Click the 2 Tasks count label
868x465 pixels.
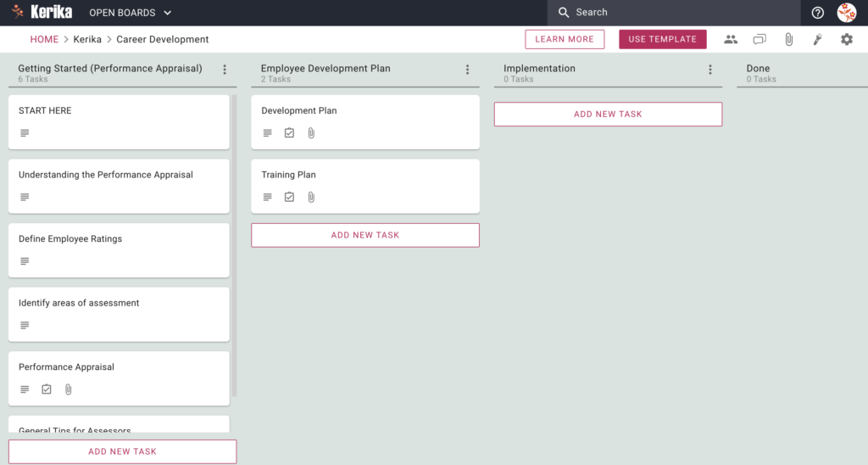(275, 79)
